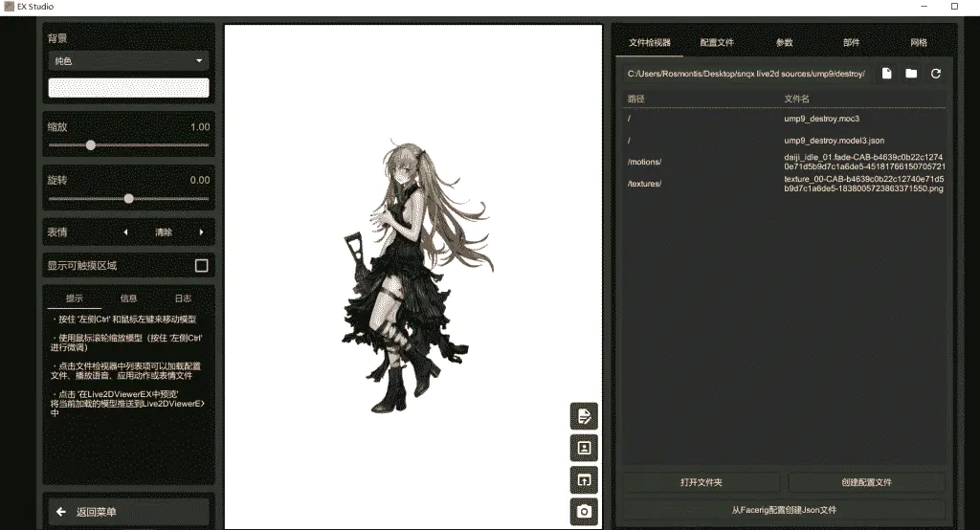Click the 缩放 slider handle
980x530 pixels.
(x=91, y=145)
